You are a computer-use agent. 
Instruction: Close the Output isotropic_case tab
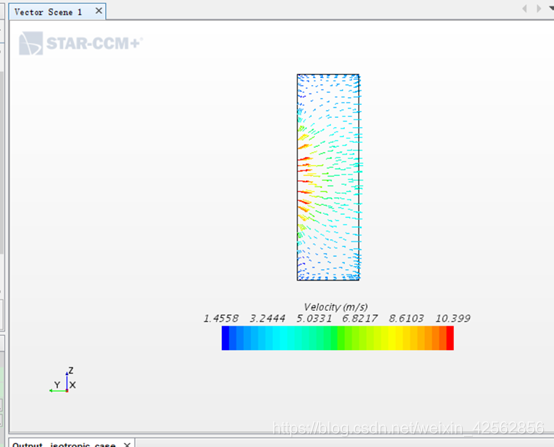[126, 445]
